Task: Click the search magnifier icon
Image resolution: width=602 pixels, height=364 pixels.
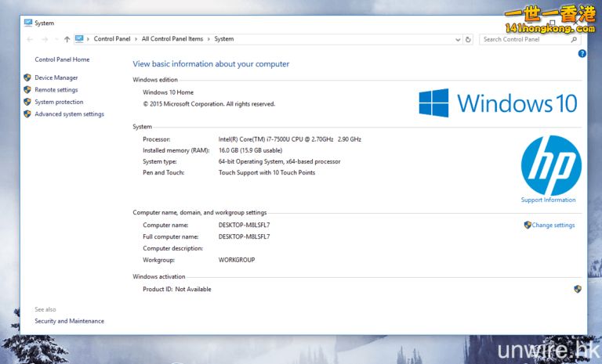Action: 574,39
